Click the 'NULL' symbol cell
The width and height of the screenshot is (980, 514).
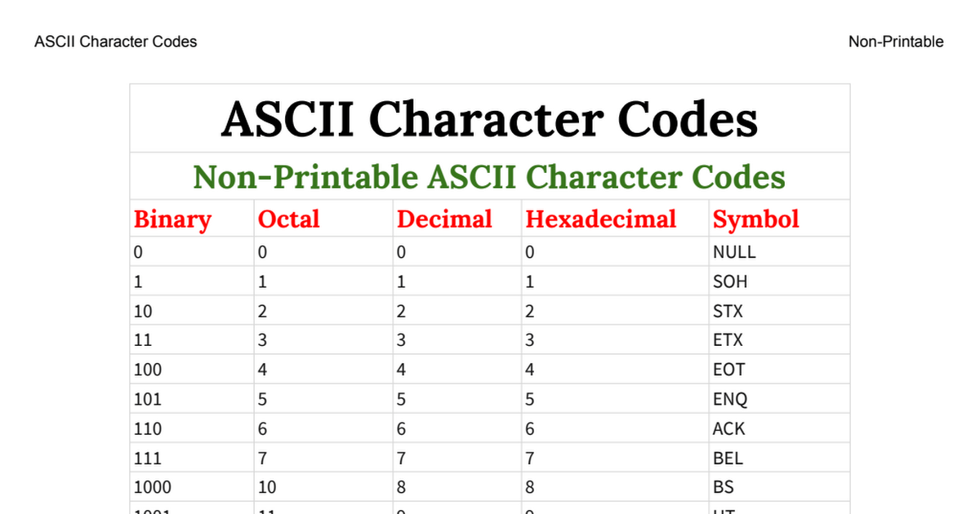tap(734, 252)
